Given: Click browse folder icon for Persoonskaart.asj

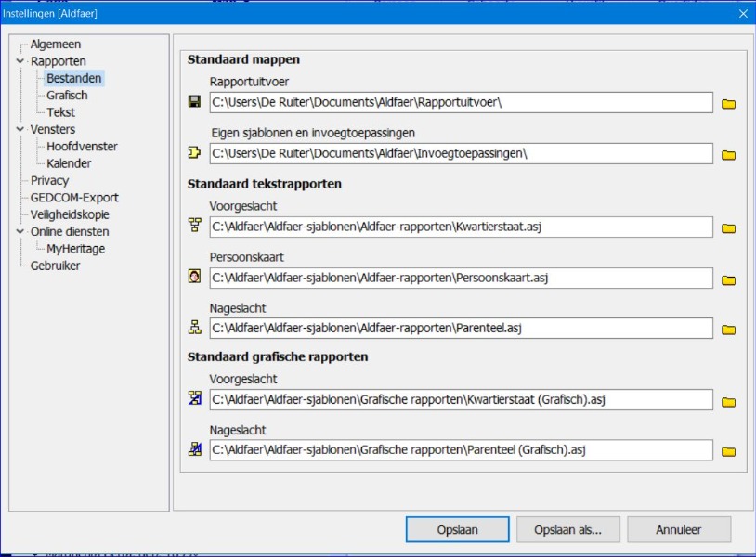Looking at the screenshot, I should click(x=729, y=278).
